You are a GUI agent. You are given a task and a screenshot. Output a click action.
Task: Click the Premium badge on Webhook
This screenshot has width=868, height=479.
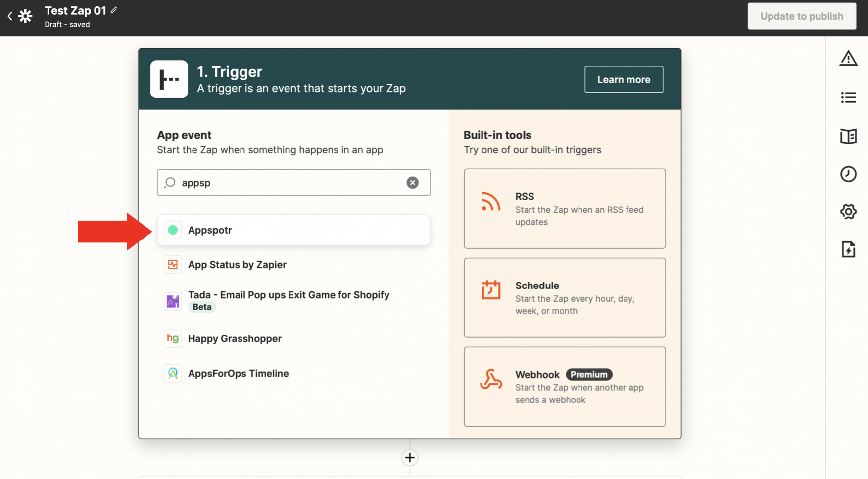589,375
